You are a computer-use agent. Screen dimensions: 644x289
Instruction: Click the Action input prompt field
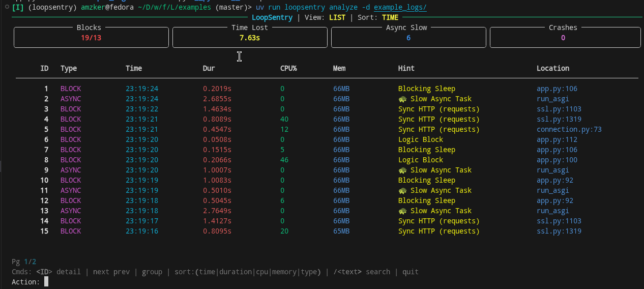pyautogui.click(x=46, y=282)
